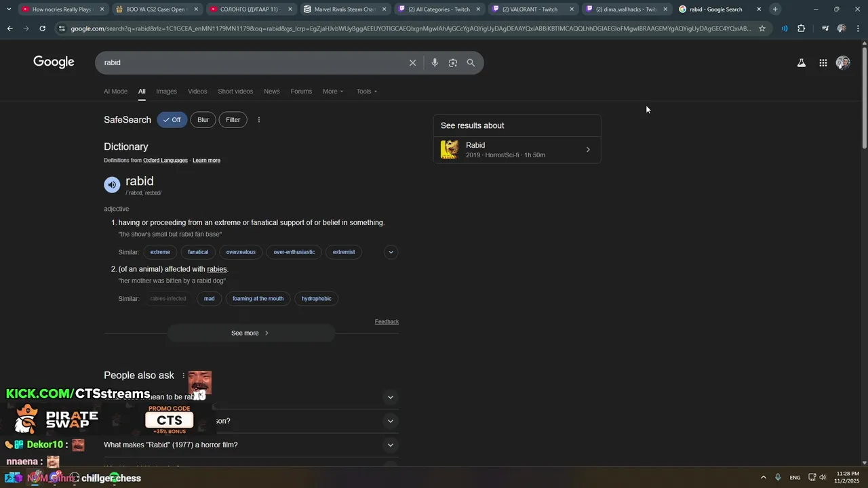The height and width of the screenshot is (488, 868).
Task: Open People also ask three-dot options
Action: pyautogui.click(x=183, y=375)
